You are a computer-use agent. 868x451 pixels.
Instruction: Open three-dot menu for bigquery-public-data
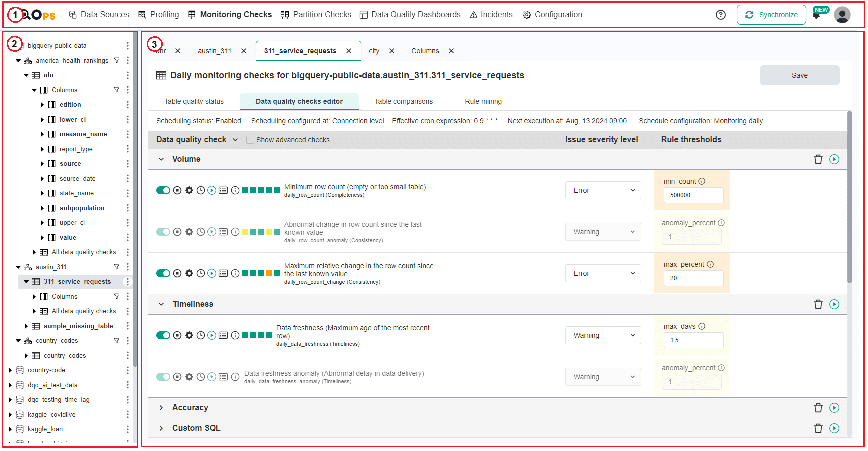(128, 45)
